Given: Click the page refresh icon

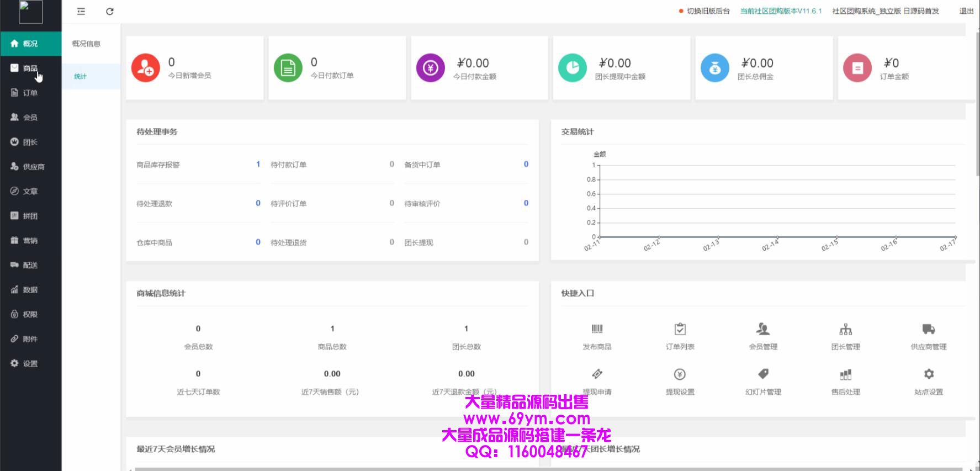Looking at the screenshot, I should [110, 12].
